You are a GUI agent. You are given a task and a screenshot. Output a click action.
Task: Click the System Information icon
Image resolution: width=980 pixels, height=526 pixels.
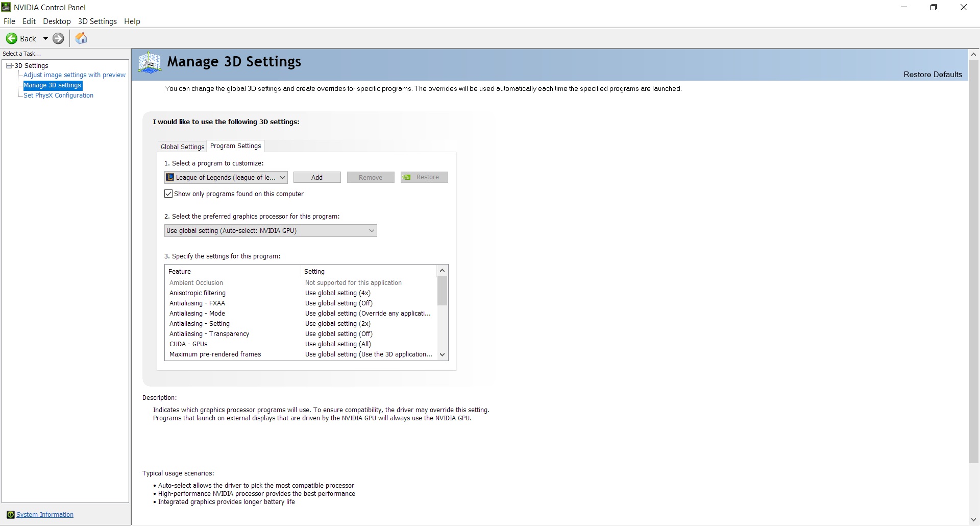pos(10,515)
